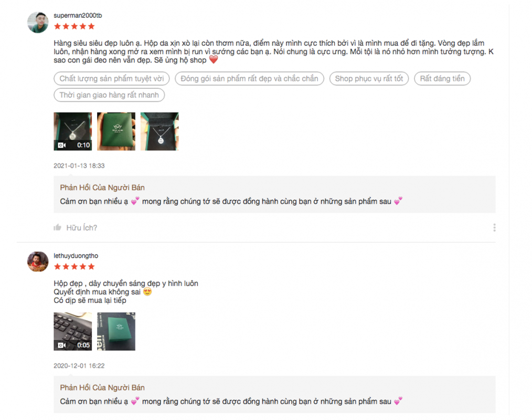View the green box photo in first review

tap(116, 131)
